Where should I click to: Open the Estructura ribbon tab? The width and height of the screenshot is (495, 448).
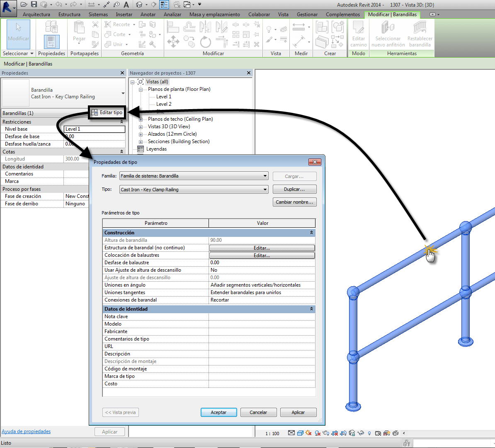click(70, 15)
